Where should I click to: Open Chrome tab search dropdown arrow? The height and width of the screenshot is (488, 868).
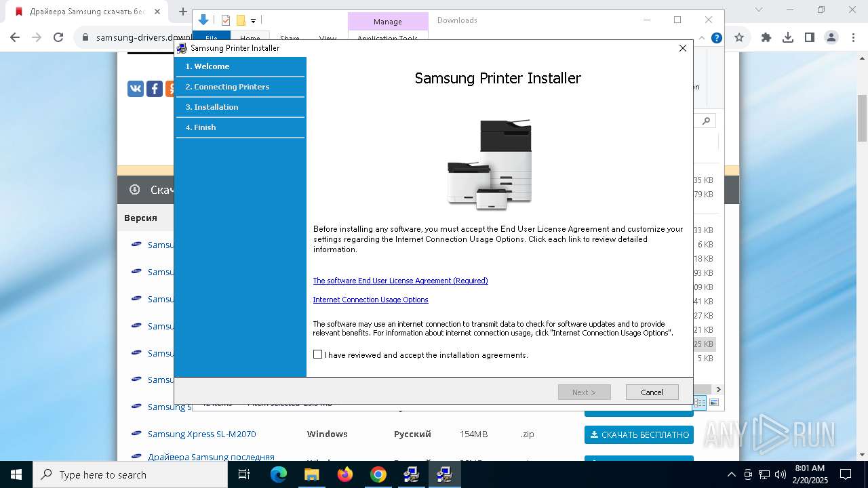758,10
